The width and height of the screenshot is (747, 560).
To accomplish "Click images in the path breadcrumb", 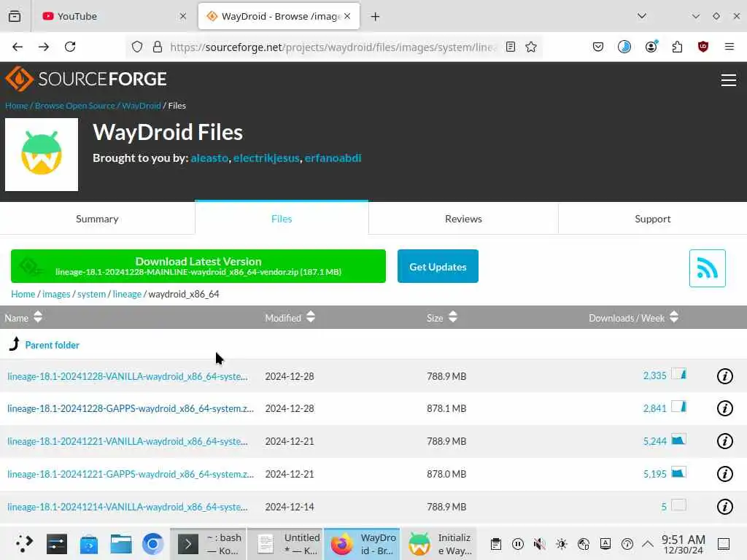I will (56, 295).
